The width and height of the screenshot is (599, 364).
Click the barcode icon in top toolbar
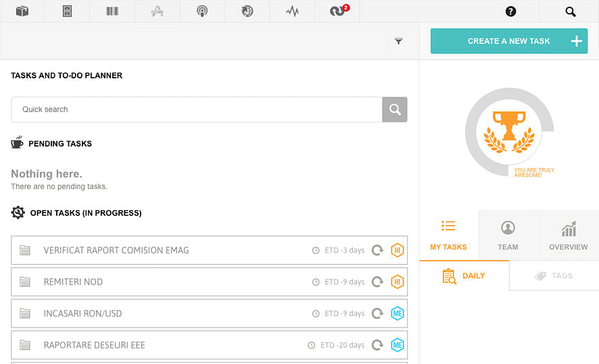[x=112, y=11]
